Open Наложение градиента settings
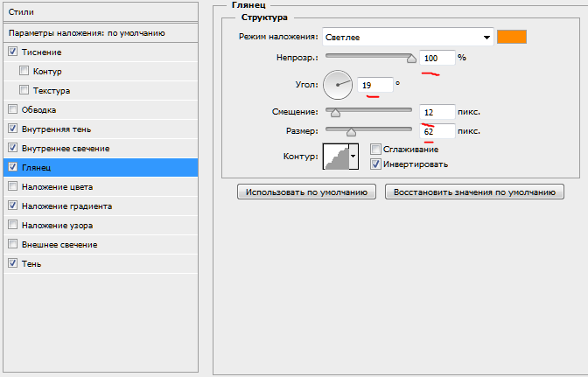The width and height of the screenshot is (588, 377). tap(66, 206)
